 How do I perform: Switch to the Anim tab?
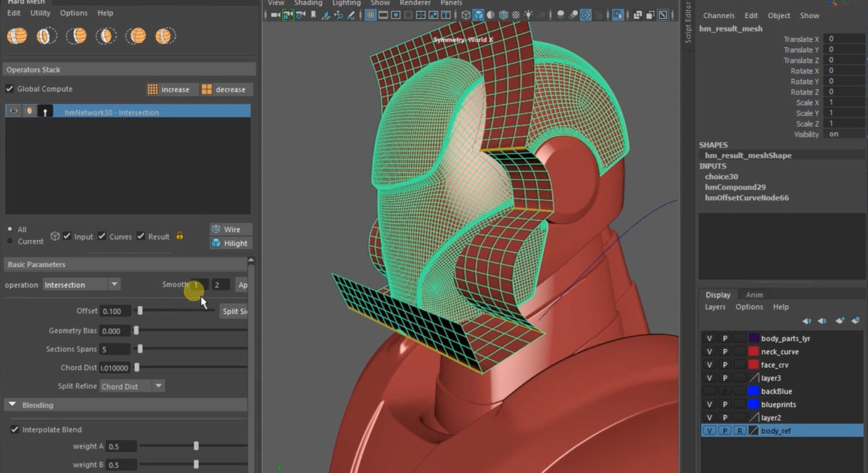click(754, 295)
